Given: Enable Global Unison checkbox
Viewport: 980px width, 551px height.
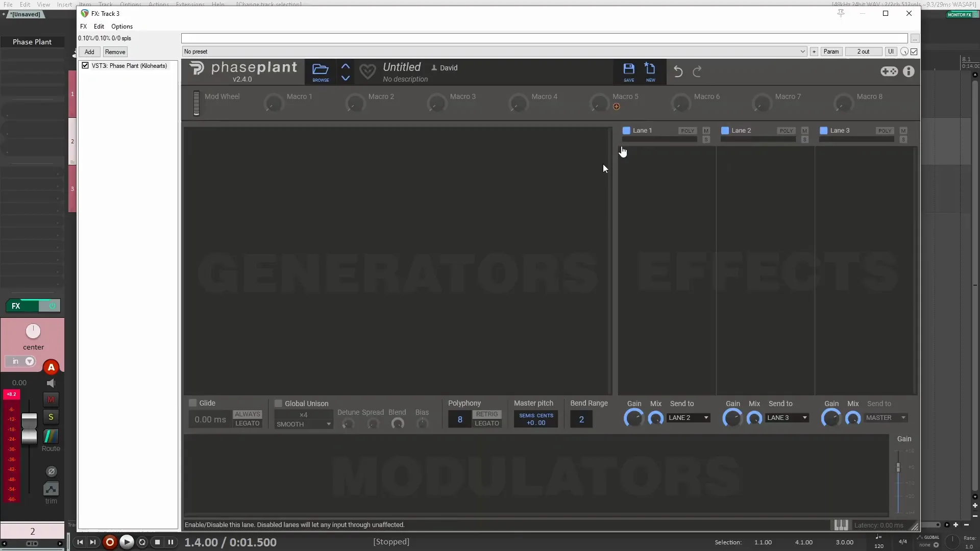Looking at the screenshot, I should [x=278, y=404].
